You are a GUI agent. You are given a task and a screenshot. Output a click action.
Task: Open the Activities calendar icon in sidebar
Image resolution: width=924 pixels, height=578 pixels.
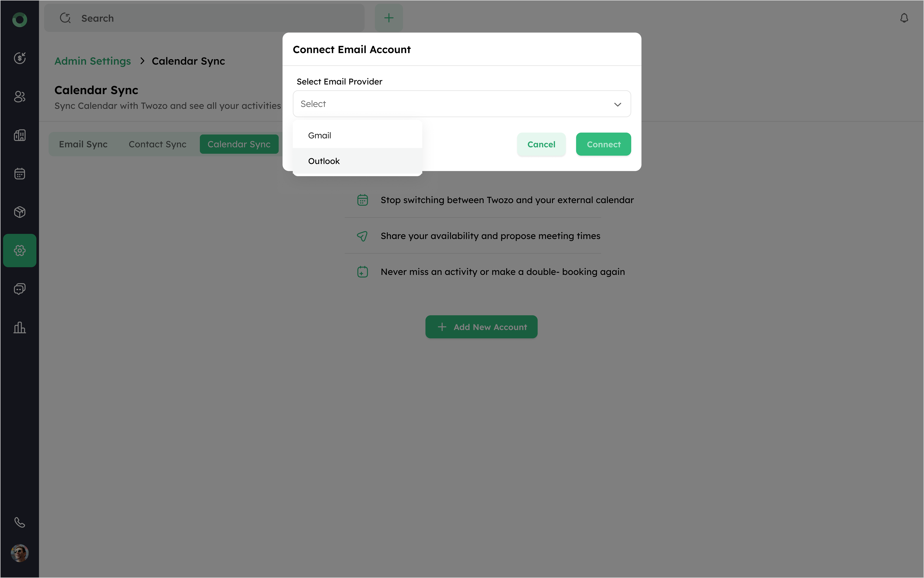pos(19,174)
